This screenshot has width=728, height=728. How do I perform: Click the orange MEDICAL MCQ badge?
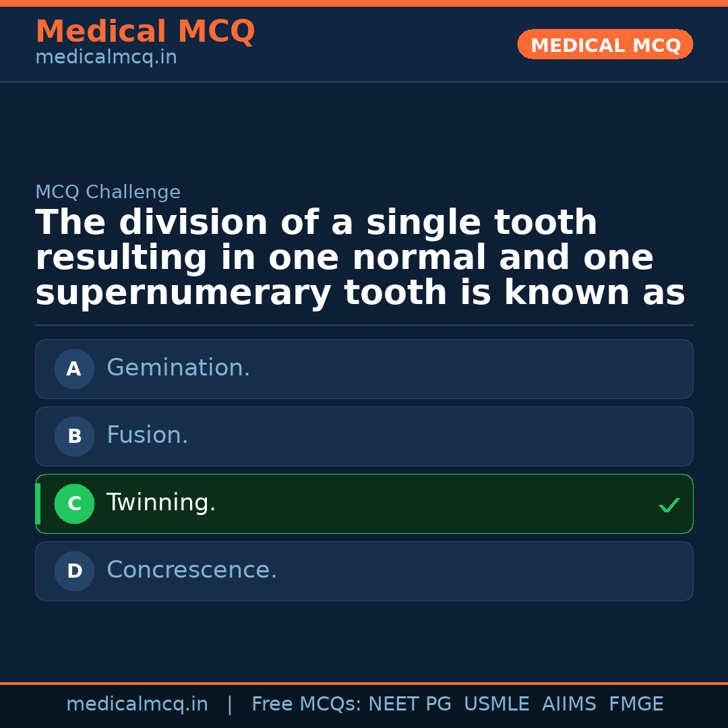(x=605, y=44)
